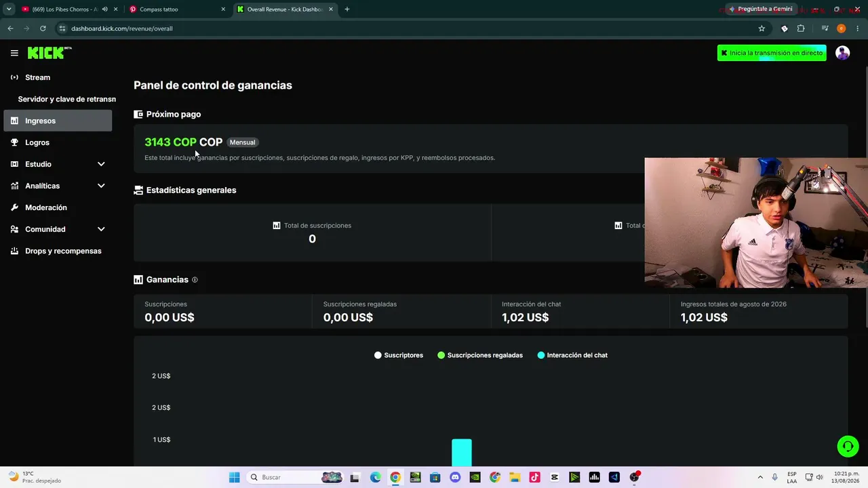
Task: Click the cyan chart bar
Action: coord(462,453)
